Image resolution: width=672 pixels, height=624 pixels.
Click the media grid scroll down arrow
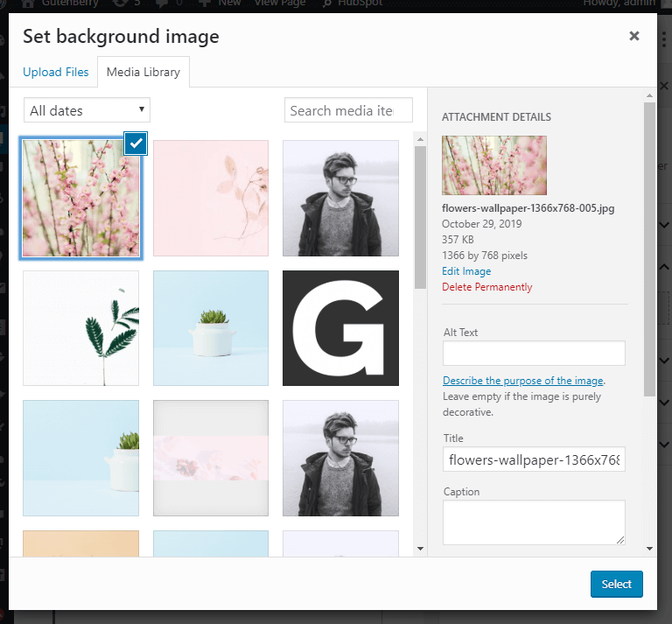(420, 549)
